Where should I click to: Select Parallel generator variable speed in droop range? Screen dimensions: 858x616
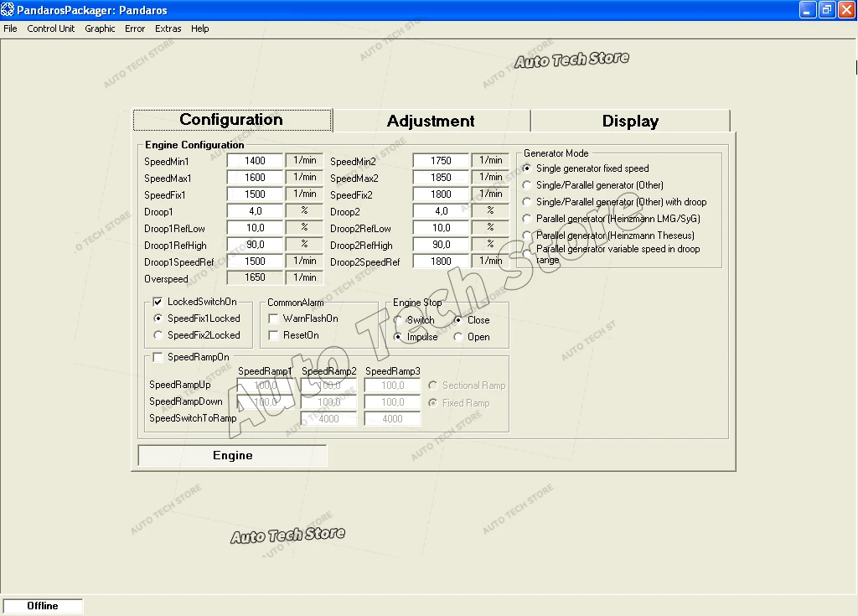527,253
